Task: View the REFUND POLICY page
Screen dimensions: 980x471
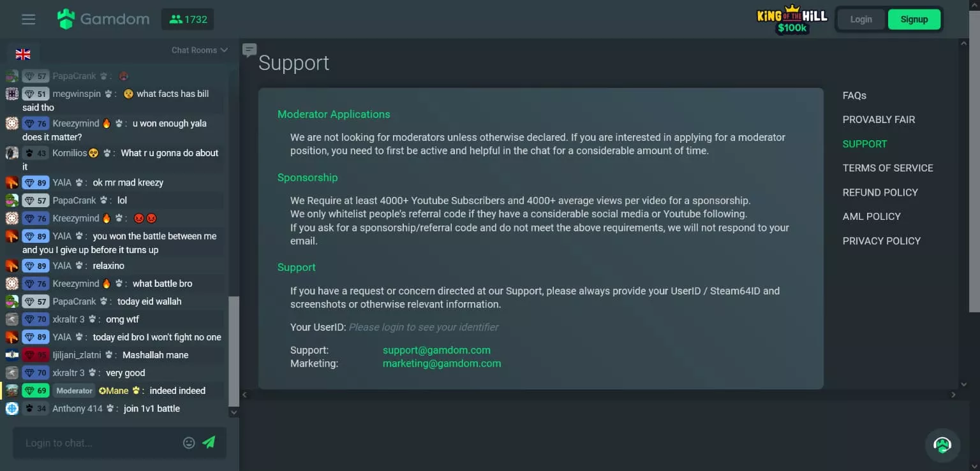Action: click(880, 192)
